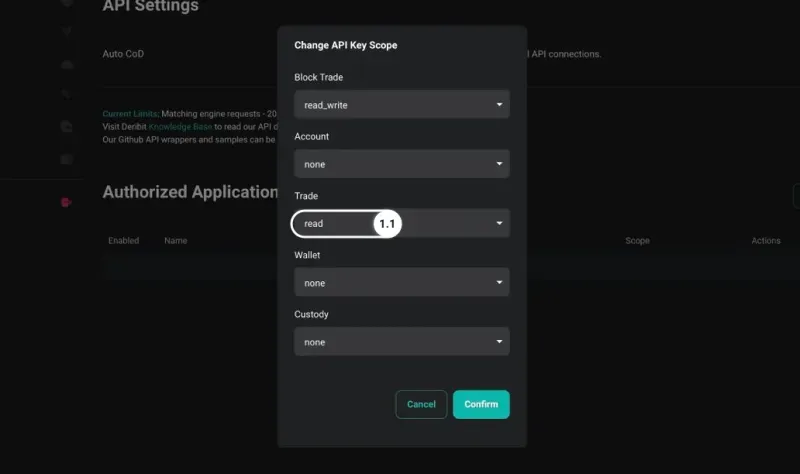Click the Scope column header

coord(637,240)
